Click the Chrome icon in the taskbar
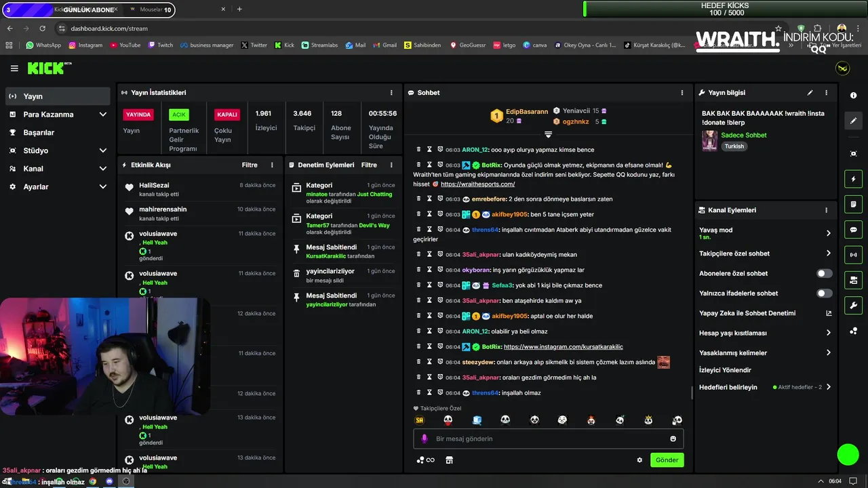The image size is (868, 488). [93, 481]
